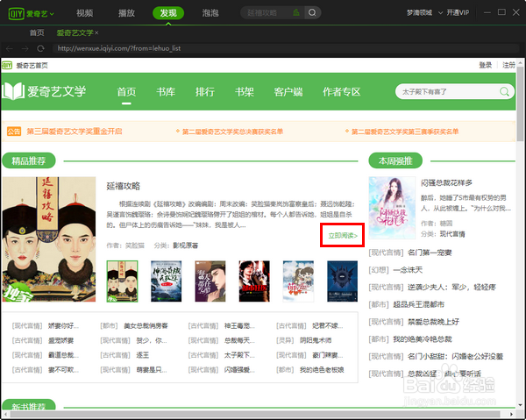Open 我的绝色老板娘 link
The image size is (526, 420).
(322, 370)
